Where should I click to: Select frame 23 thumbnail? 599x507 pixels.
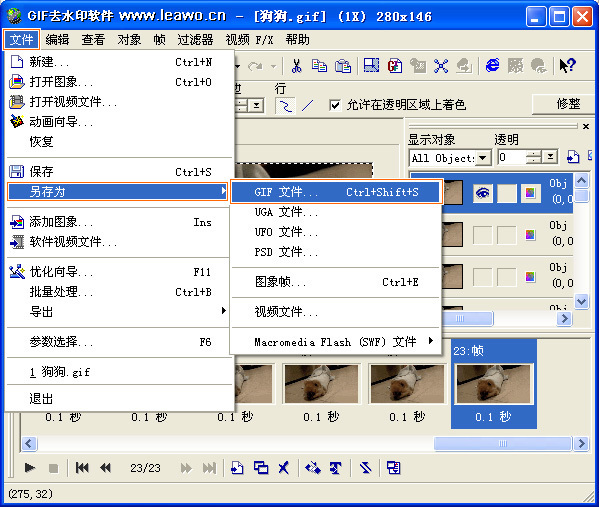(494, 384)
